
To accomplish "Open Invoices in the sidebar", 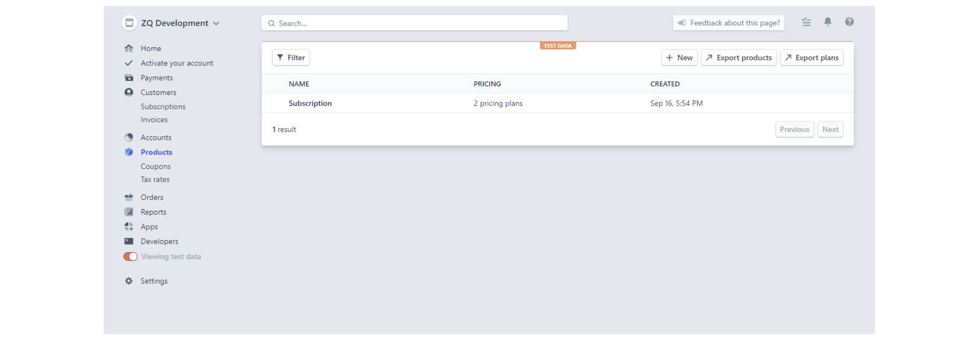I will click(154, 120).
